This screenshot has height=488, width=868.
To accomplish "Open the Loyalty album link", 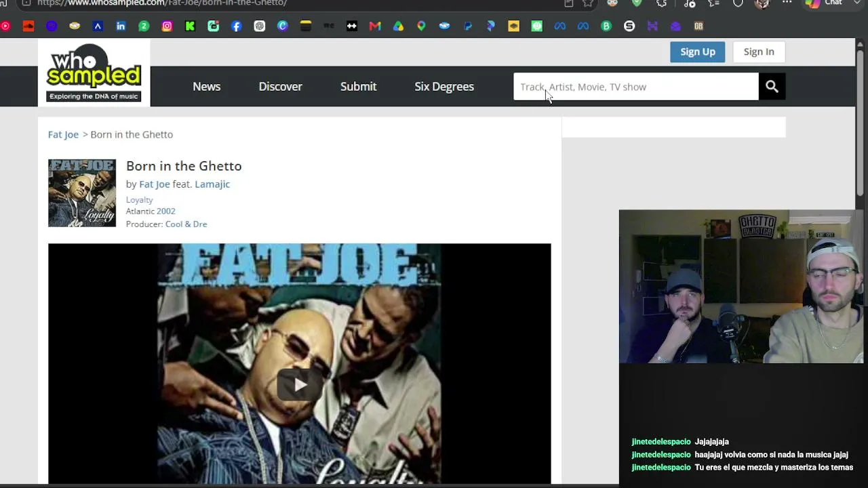I will [139, 199].
